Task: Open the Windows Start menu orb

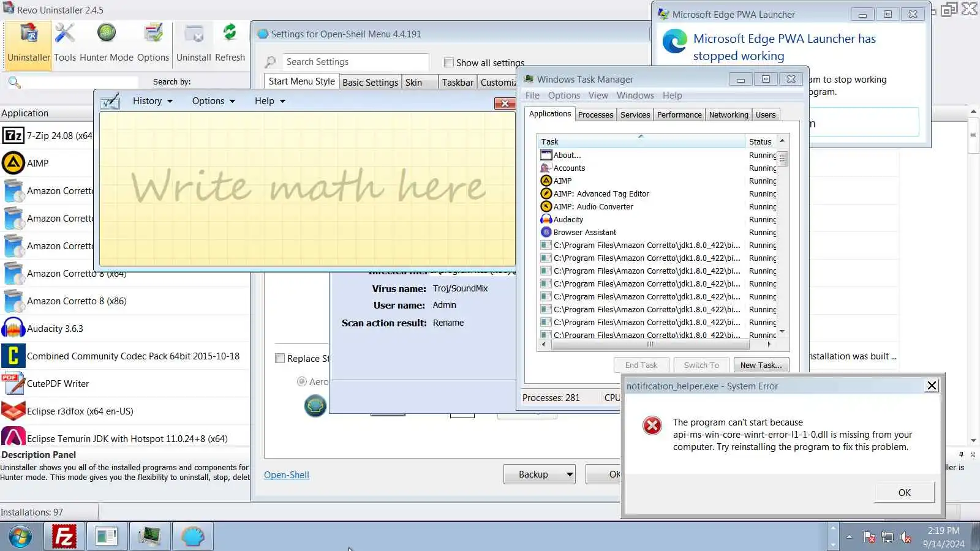Action: pos(20,537)
